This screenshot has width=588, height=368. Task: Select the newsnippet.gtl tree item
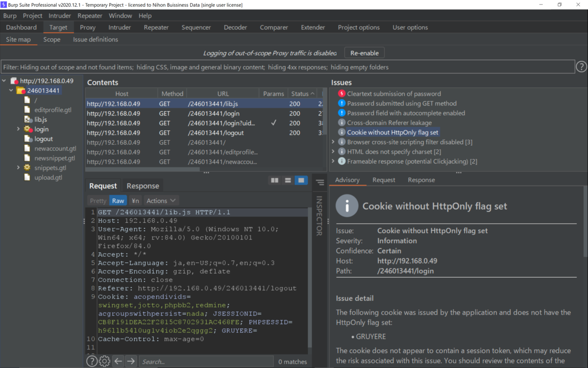pyautogui.click(x=55, y=158)
